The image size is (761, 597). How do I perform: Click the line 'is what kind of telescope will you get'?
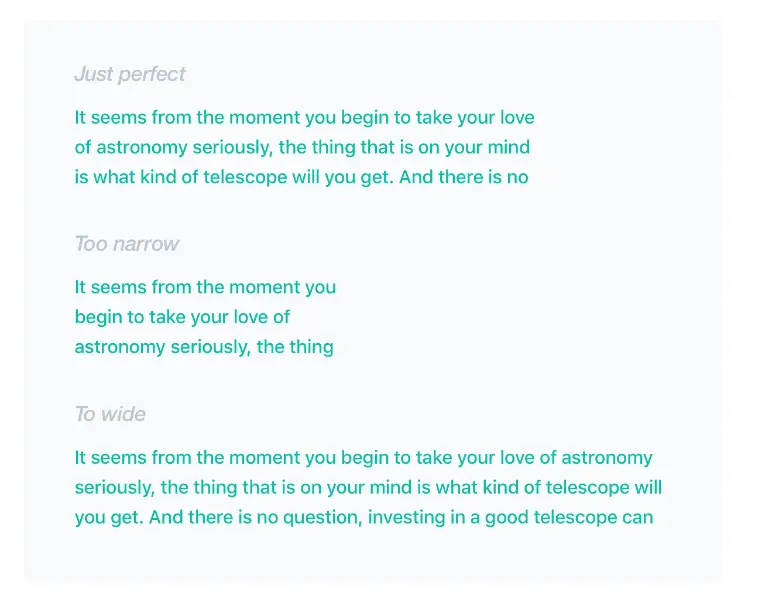point(301,177)
